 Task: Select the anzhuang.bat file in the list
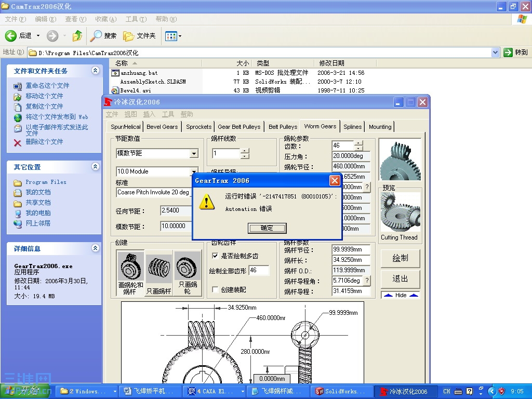click(x=139, y=73)
